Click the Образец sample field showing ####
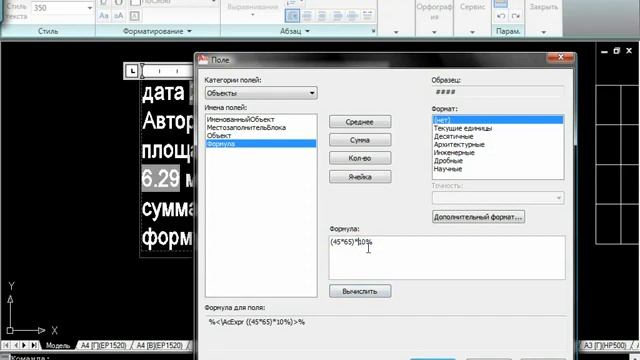 (498, 92)
